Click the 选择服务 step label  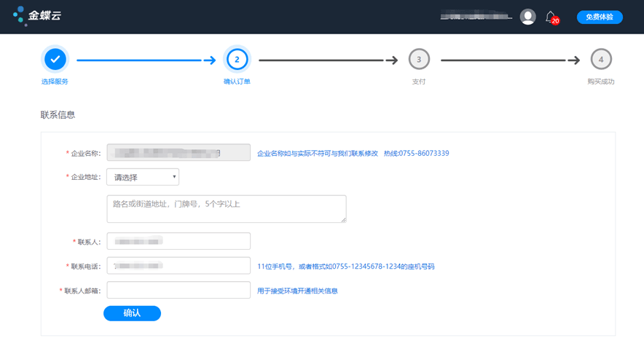coord(55,82)
